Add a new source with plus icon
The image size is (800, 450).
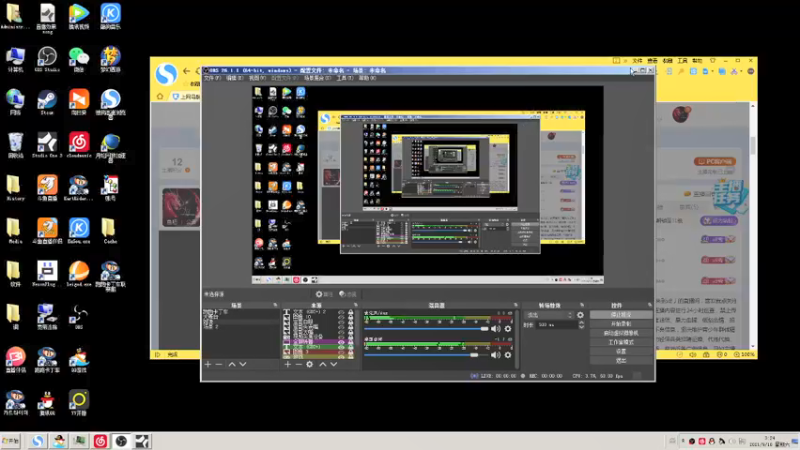(x=288, y=364)
